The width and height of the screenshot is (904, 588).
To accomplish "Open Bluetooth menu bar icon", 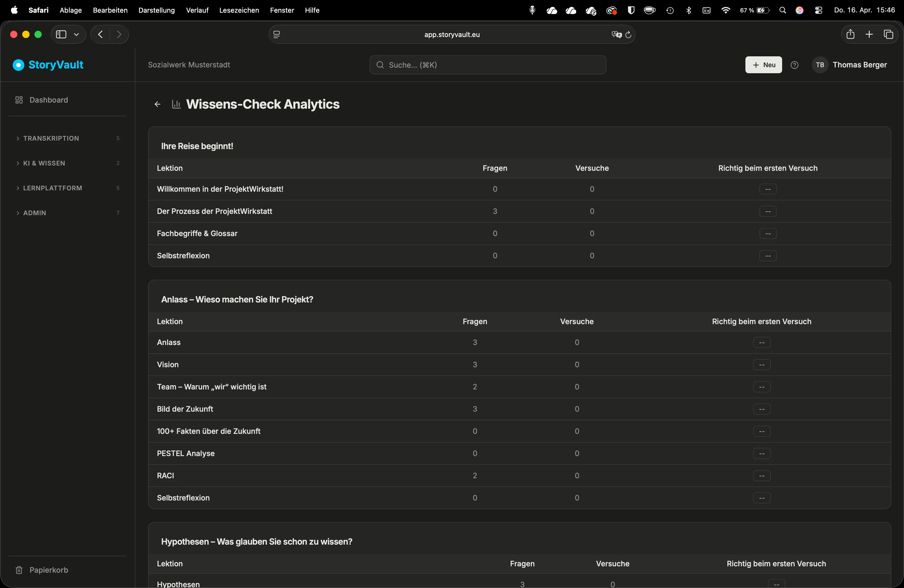I will coord(689,10).
